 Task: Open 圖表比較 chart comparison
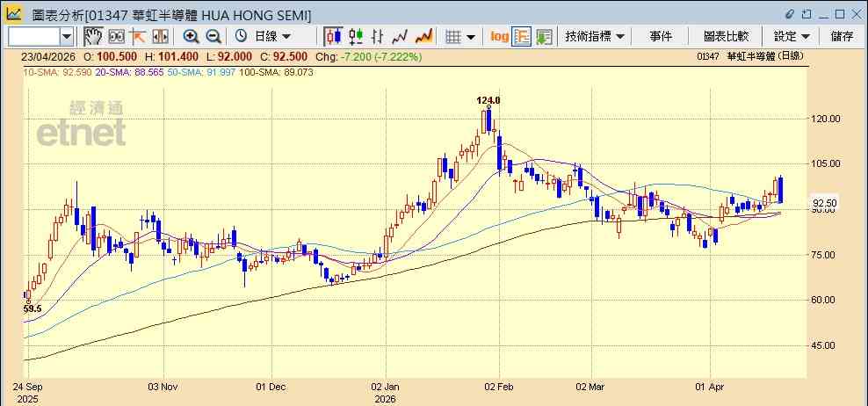[727, 37]
